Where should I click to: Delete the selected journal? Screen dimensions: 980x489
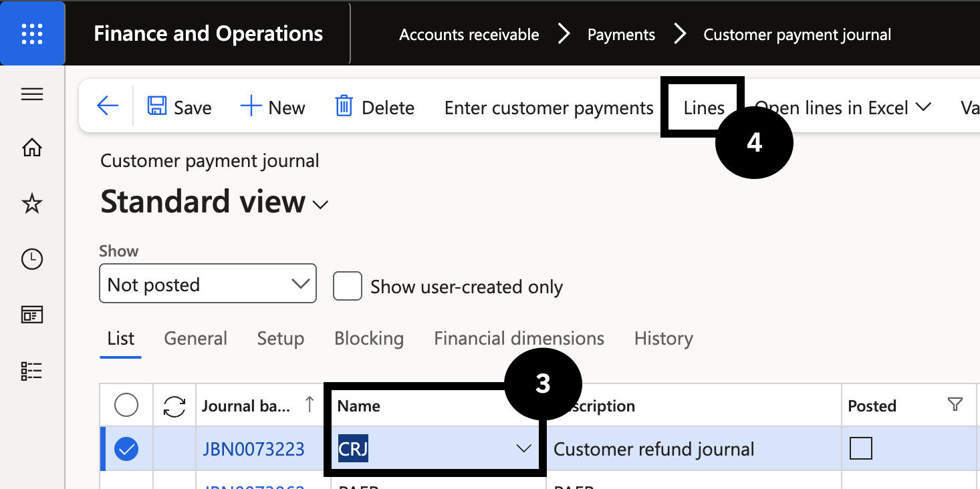[374, 108]
